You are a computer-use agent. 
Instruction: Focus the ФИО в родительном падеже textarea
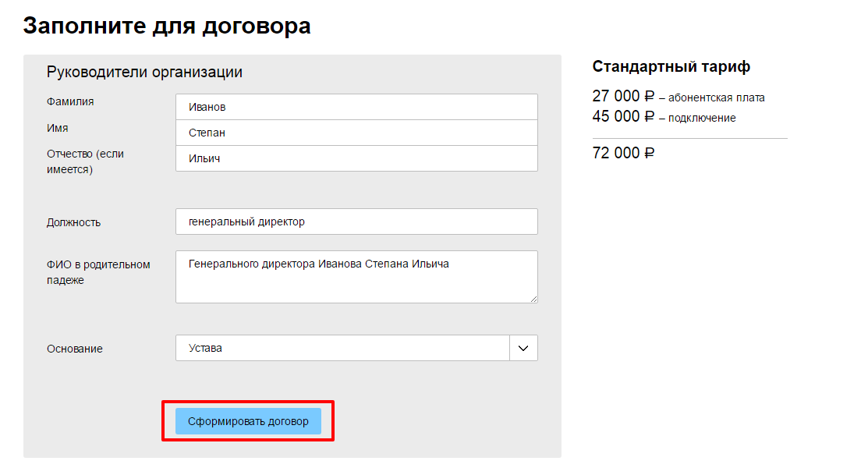[356, 276]
